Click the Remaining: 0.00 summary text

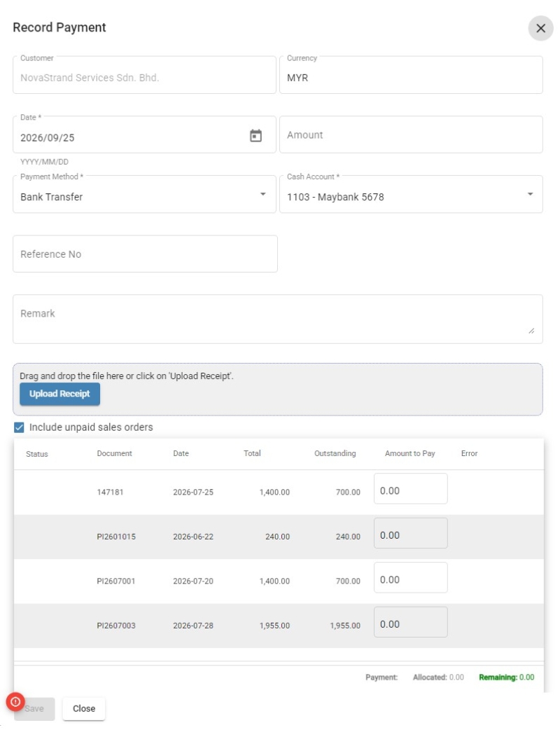[507, 677]
